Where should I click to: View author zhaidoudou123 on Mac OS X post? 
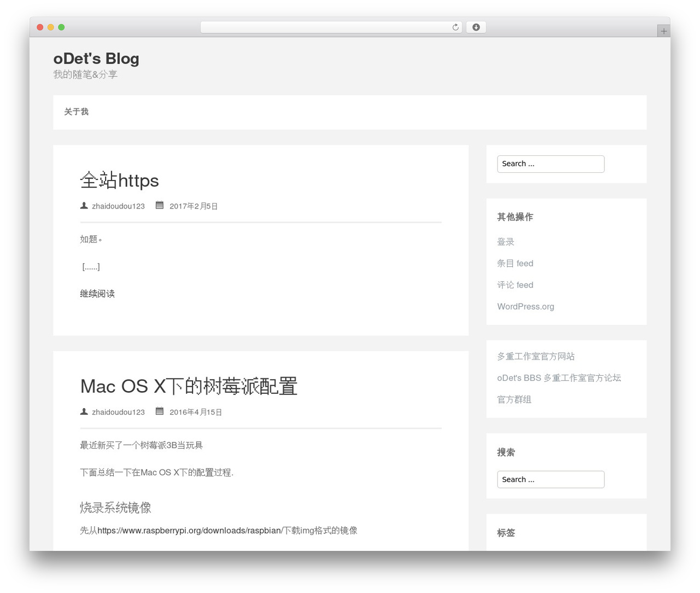pyautogui.click(x=118, y=412)
